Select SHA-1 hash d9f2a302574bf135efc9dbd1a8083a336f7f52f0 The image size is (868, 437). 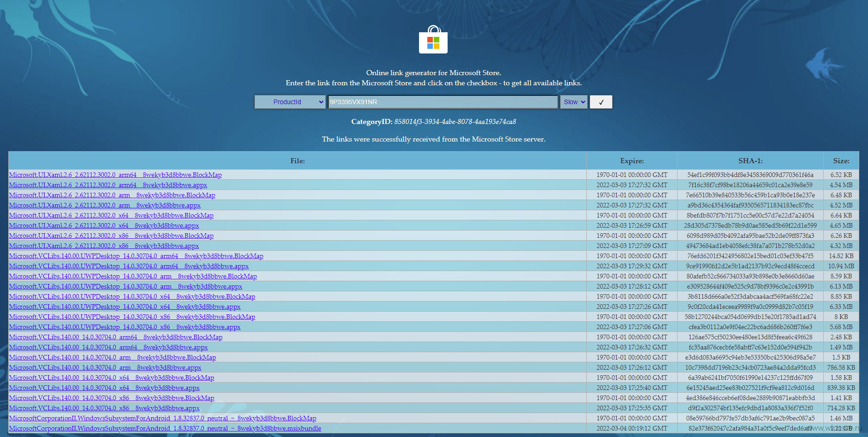[x=750, y=408]
